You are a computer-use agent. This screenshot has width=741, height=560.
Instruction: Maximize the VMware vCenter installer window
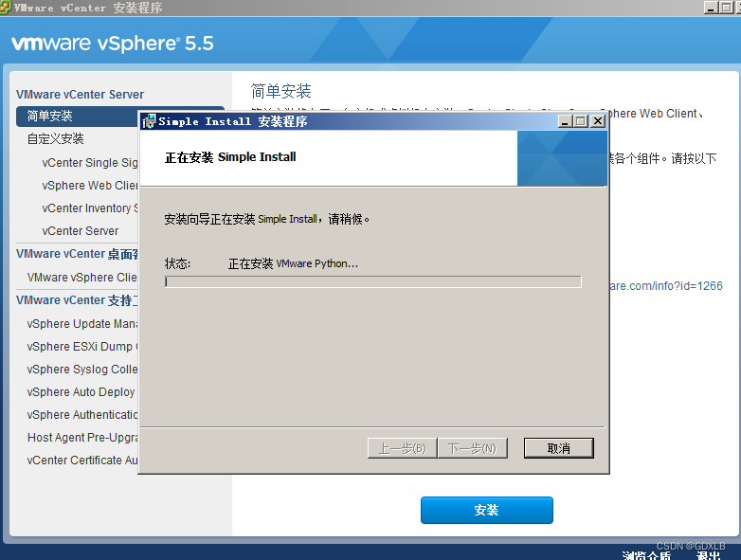[x=727, y=7]
